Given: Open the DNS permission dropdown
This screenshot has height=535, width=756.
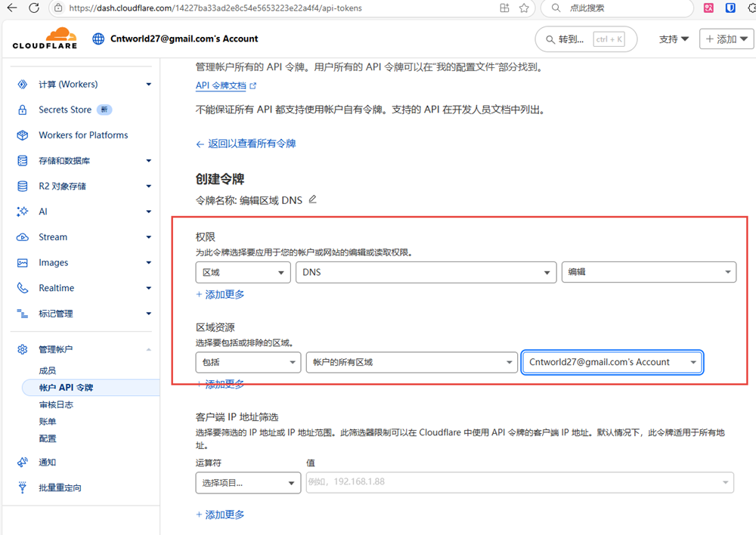Looking at the screenshot, I should 426,272.
